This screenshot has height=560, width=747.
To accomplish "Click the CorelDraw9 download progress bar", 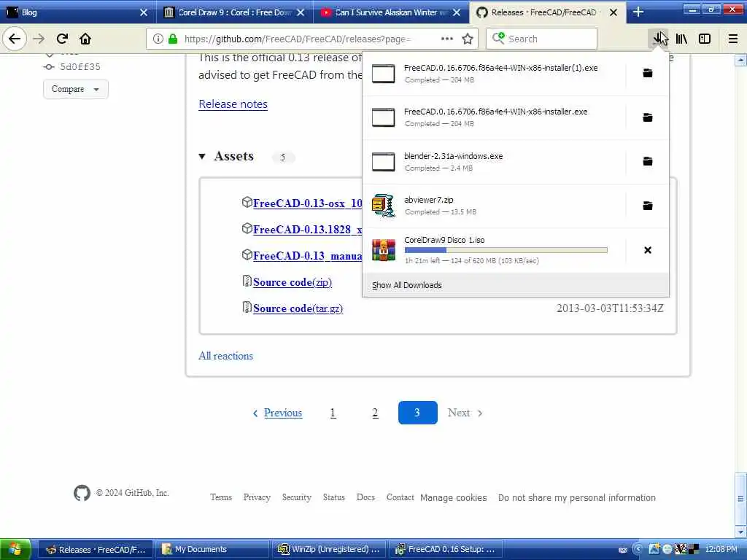I will 506,250.
